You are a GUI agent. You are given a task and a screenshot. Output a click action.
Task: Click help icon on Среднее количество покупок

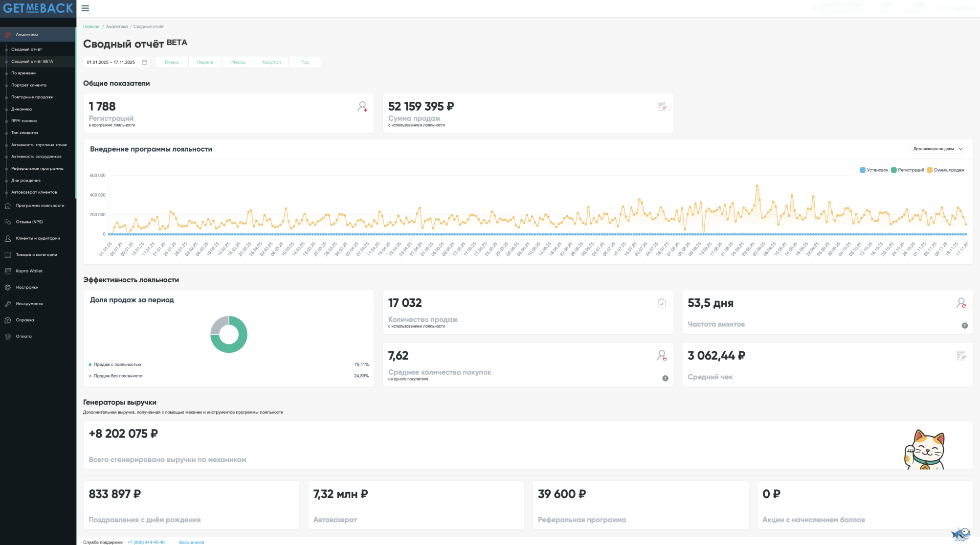coord(665,378)
